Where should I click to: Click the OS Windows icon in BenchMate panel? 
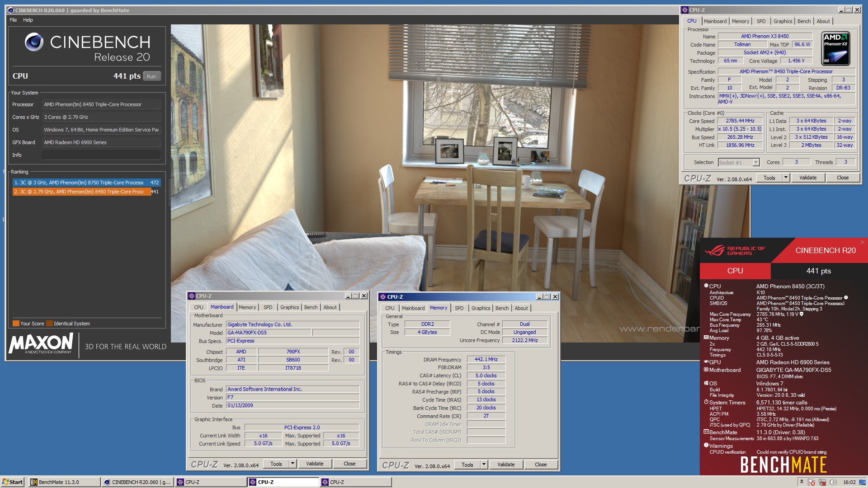click(x=706, y=383)
